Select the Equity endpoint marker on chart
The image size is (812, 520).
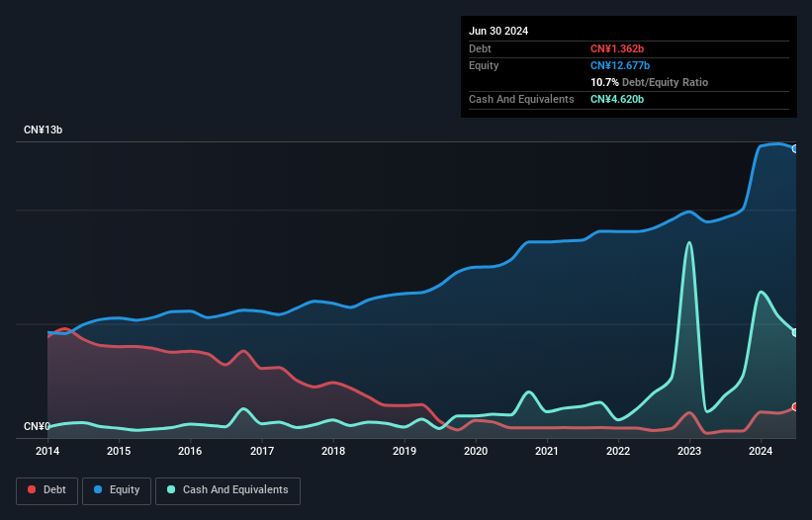(x=795, y=149)
